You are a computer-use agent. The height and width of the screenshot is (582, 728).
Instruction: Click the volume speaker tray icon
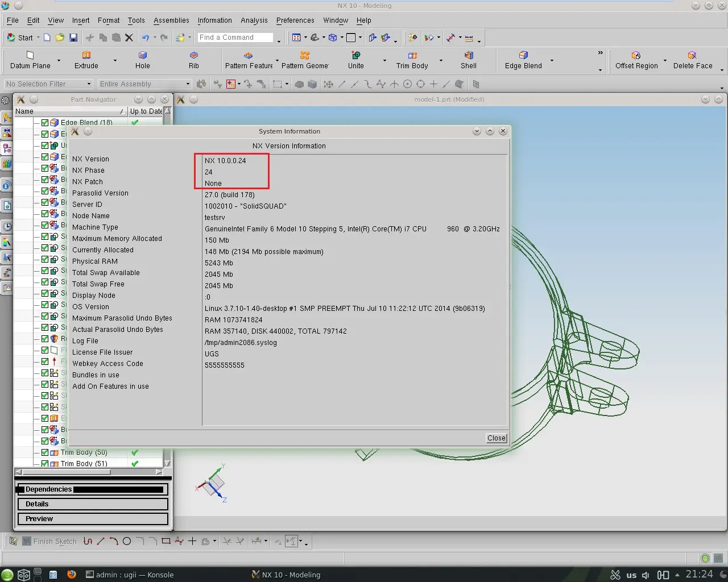click(x=646, y=575)
